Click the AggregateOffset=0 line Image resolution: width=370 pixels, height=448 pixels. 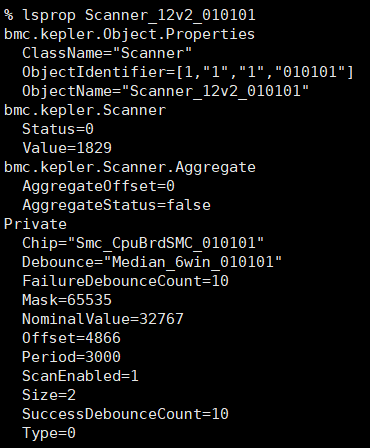(x=98, y=186)
